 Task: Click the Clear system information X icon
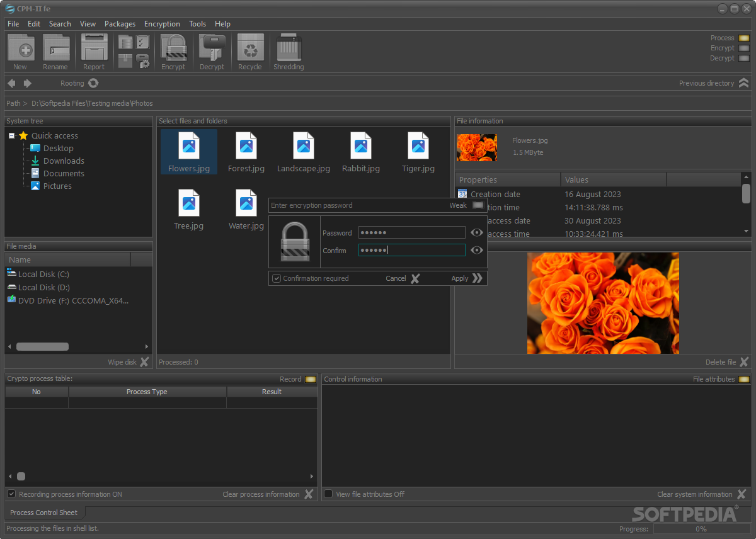[x=742, y=494]
